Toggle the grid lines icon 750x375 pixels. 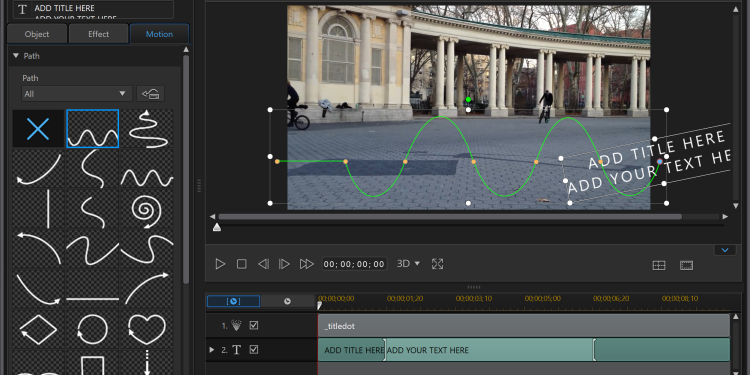pyautogui.click(x=659, y=265)
